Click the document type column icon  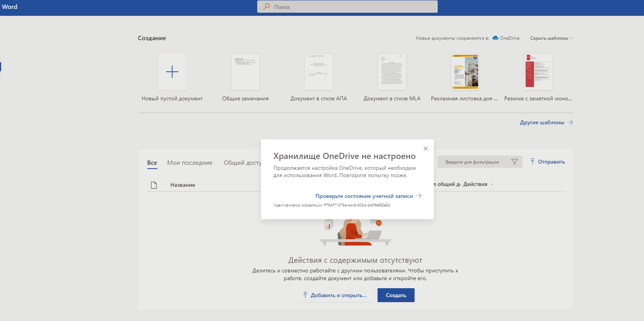(x=154, y=185)
